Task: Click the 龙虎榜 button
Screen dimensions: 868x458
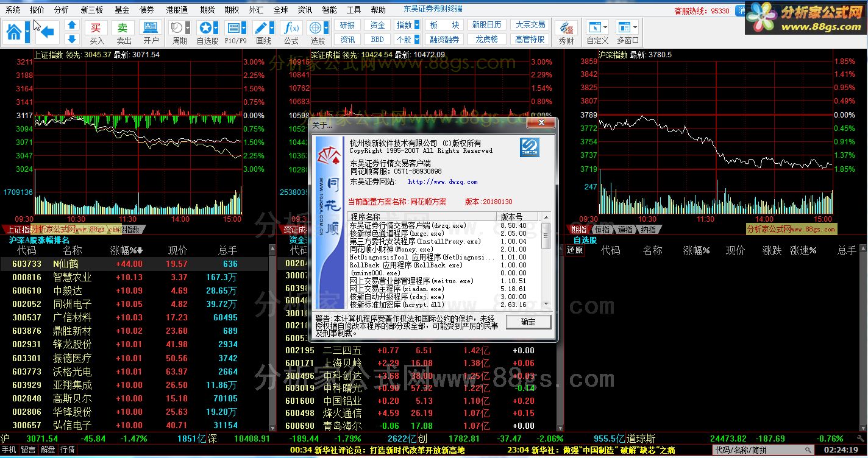Action: click(486, 39)
